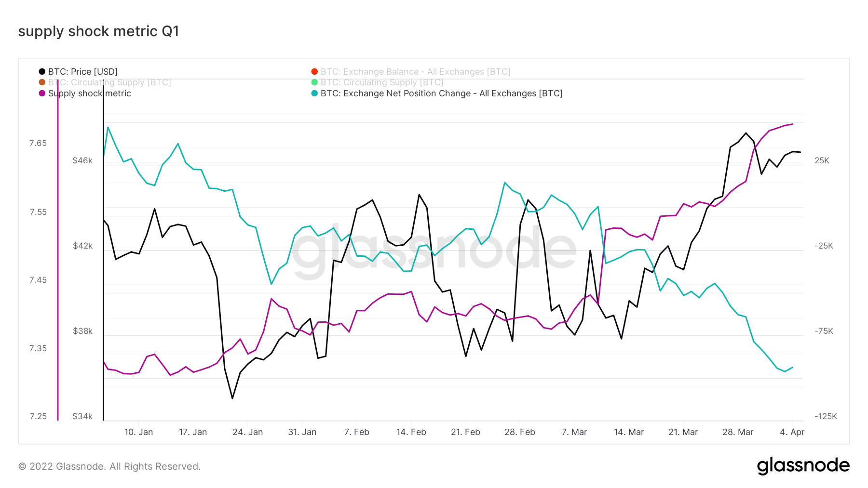Click the black dot beside BTC: Price legend
Viewport: 868px width, 488px height.
pos(42,72)
